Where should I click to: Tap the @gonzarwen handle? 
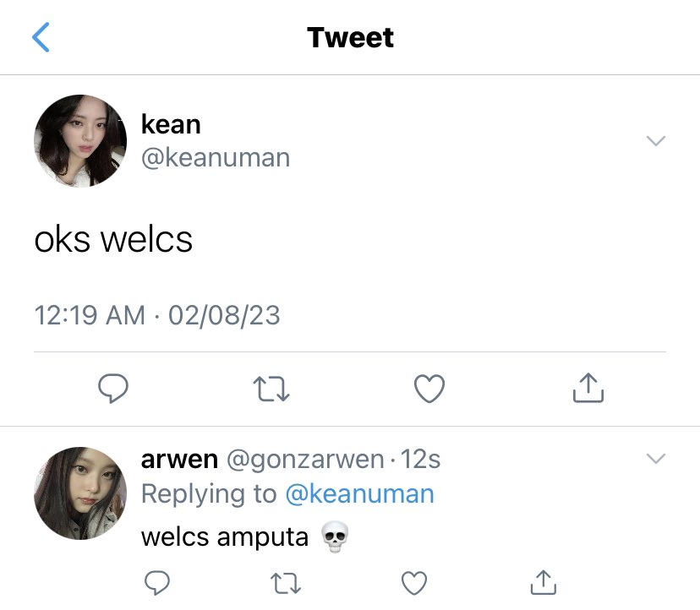coord(305,460)
